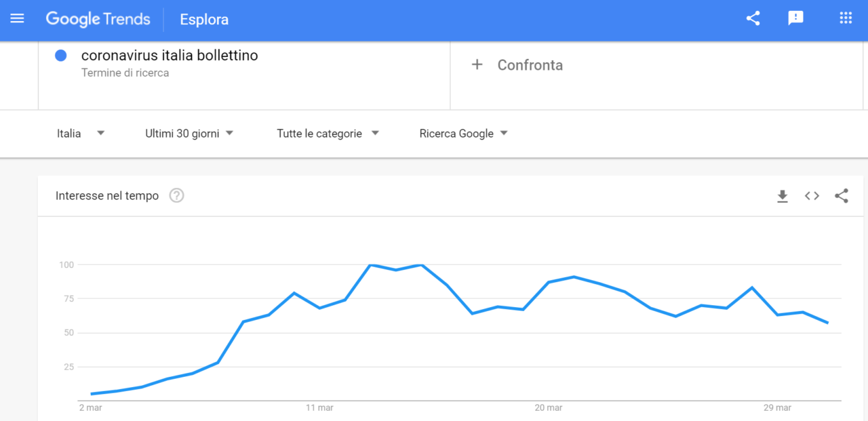The image size is (868, 421).
Task: Open the Ultimi 30 giorni dropdown
Action: tap(189, 134)
